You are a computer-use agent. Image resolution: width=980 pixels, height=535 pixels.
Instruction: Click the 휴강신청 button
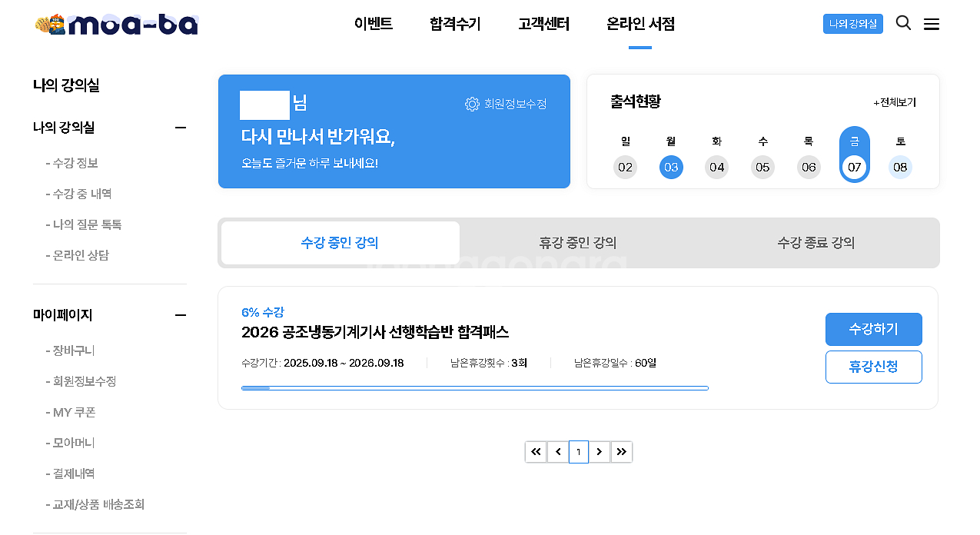point(873,367)
